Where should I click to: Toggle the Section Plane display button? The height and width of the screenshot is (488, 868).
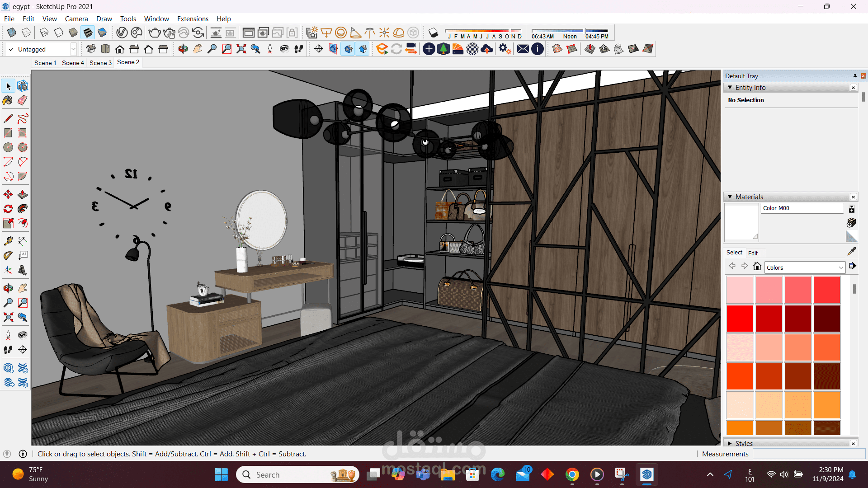(x=333, y=49)
